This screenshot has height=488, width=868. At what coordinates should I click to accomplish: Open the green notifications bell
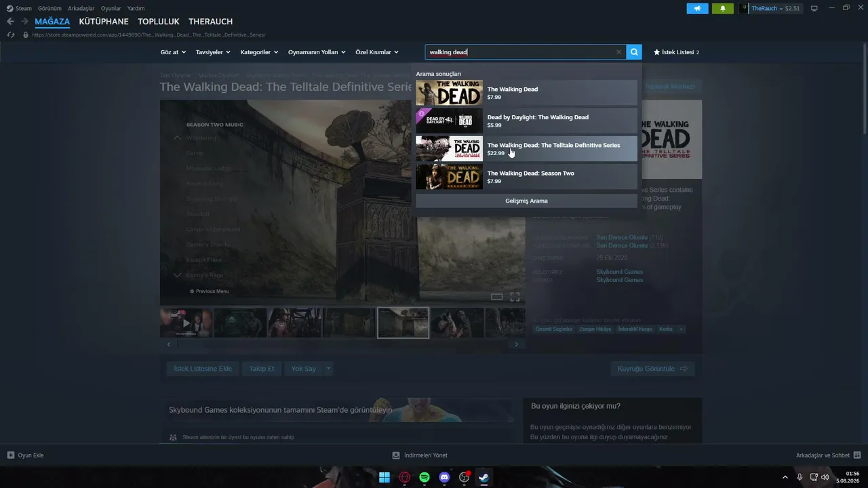(x=723, y=8)
